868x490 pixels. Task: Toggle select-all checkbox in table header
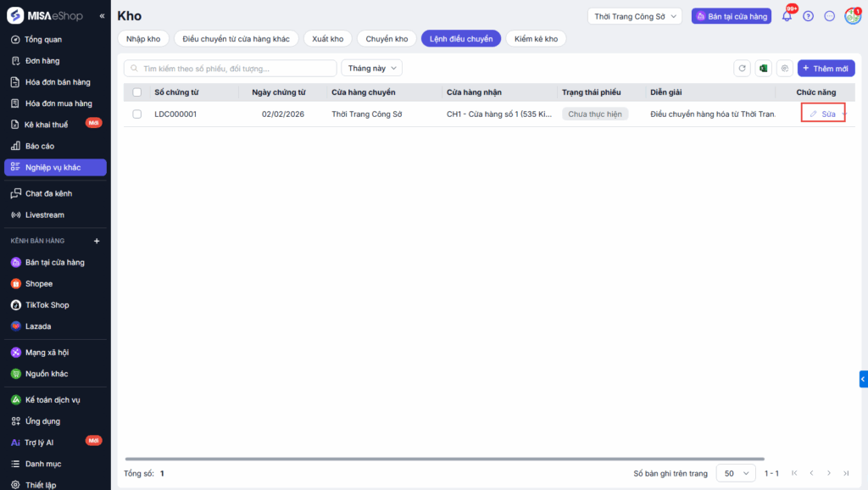137,92
